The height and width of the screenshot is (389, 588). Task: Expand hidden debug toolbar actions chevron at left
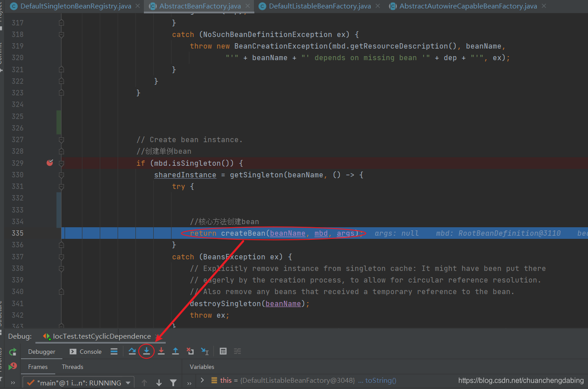click(12, 383)
